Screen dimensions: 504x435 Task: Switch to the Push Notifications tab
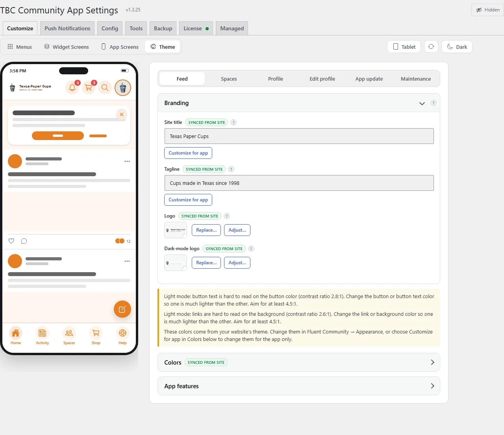[67, 28]
